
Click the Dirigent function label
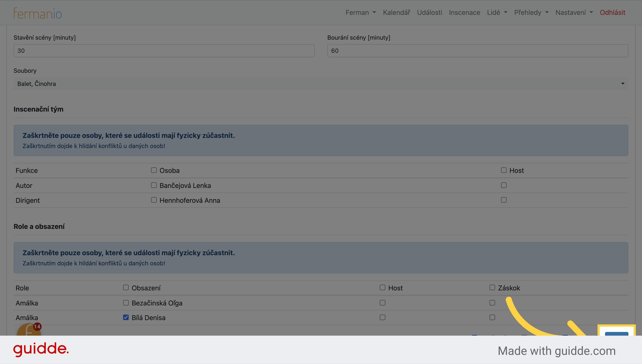coord(28,200)
